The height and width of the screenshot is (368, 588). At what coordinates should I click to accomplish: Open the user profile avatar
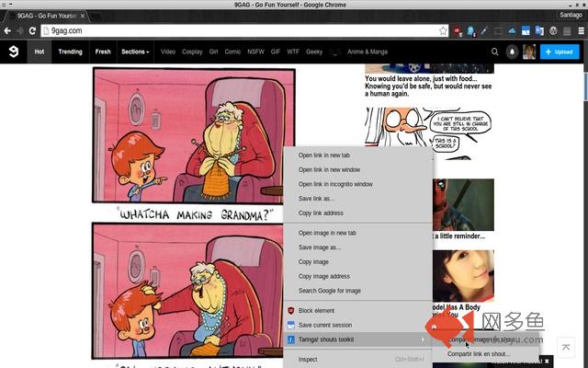[529, 52]
